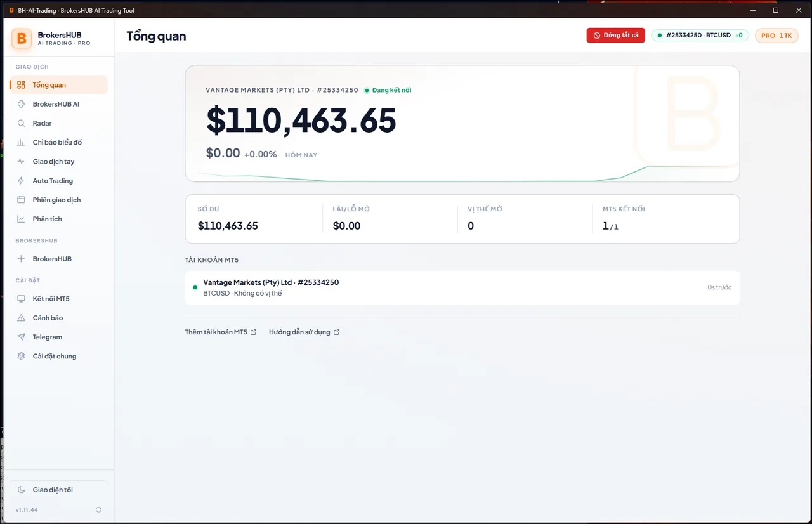The height and width of the screenshot is (524, 812).
Task: Click the HÔM NAY label
Action: [x=301, y=155]
